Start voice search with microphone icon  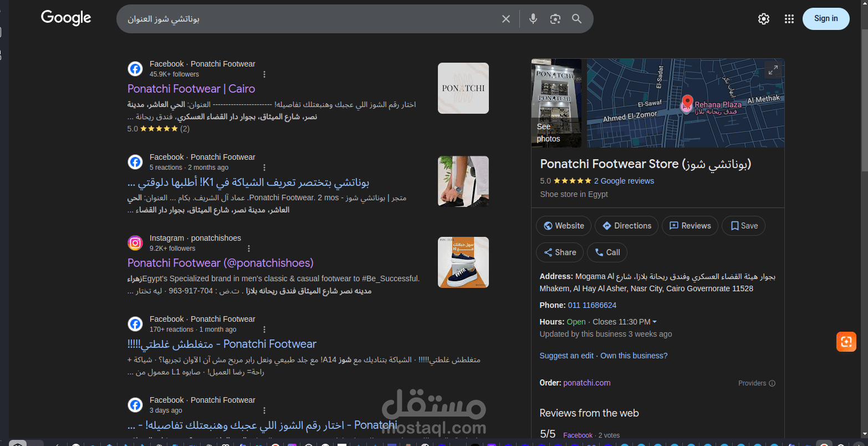pyautogui.click(x=533, y=19)
